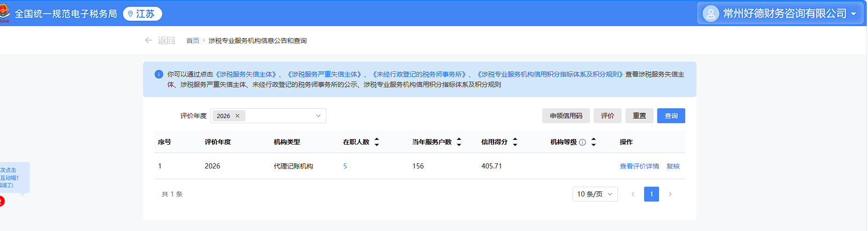Click the 156 service households cell
The image size is (868, 231).
pos(418,166)
